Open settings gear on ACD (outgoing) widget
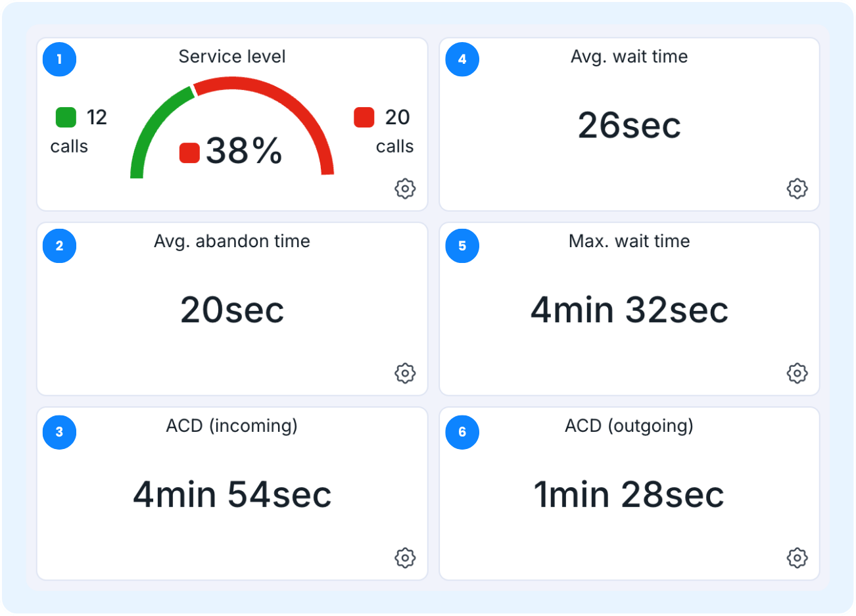The height and width of the screenshot is (616, 856). click(x=797, y=558)
